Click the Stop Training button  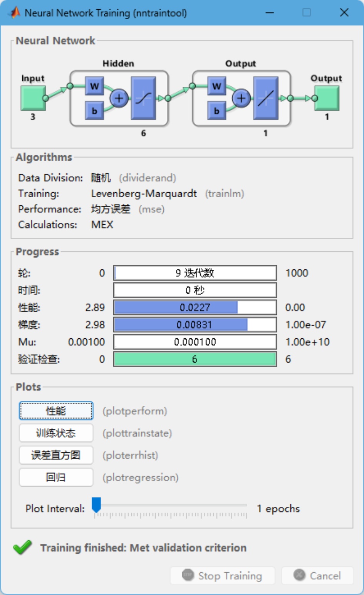tap(223, 576)
